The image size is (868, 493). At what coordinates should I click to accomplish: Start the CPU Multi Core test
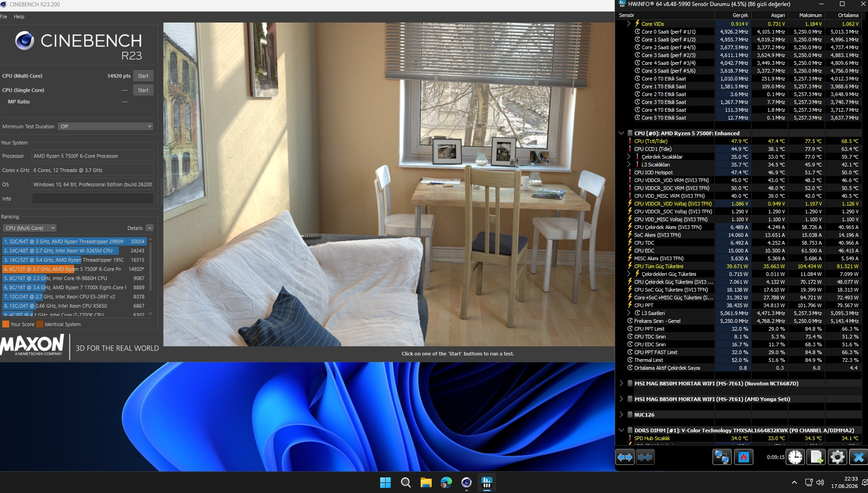coord(143,76)
